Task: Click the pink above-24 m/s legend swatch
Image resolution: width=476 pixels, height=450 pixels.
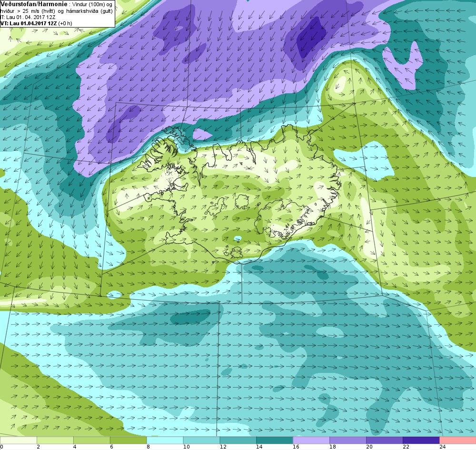Action: [x=457, y=440]
